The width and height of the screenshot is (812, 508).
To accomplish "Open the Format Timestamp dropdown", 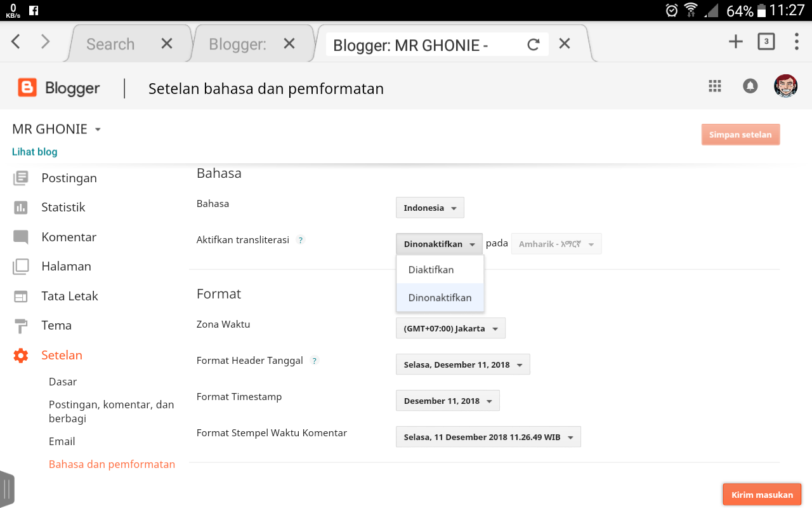I will (x=448, y=401).
